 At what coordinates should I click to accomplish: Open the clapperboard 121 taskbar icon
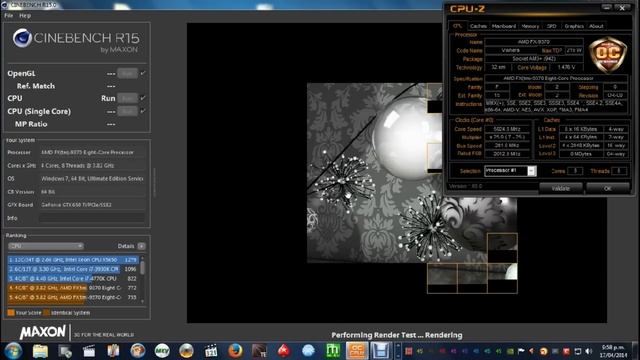pos(211,351)
